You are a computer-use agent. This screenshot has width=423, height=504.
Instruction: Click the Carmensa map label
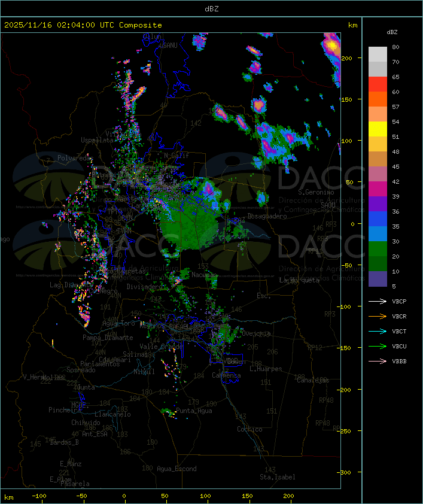pos(226,375)
